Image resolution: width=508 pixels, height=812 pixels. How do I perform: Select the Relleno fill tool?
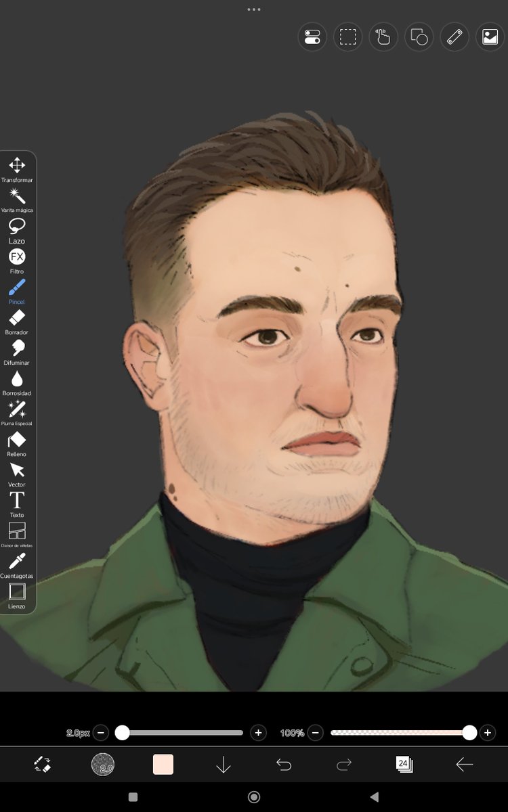point(17,443)
